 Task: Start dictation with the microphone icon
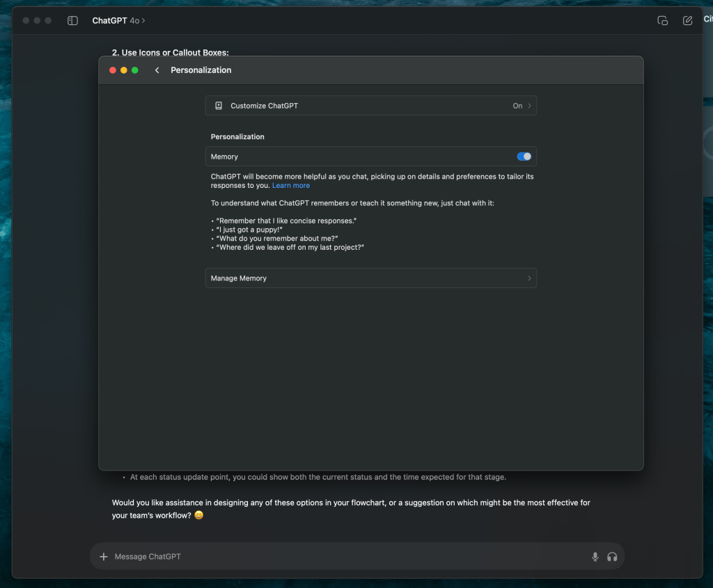tap(595, 557)
